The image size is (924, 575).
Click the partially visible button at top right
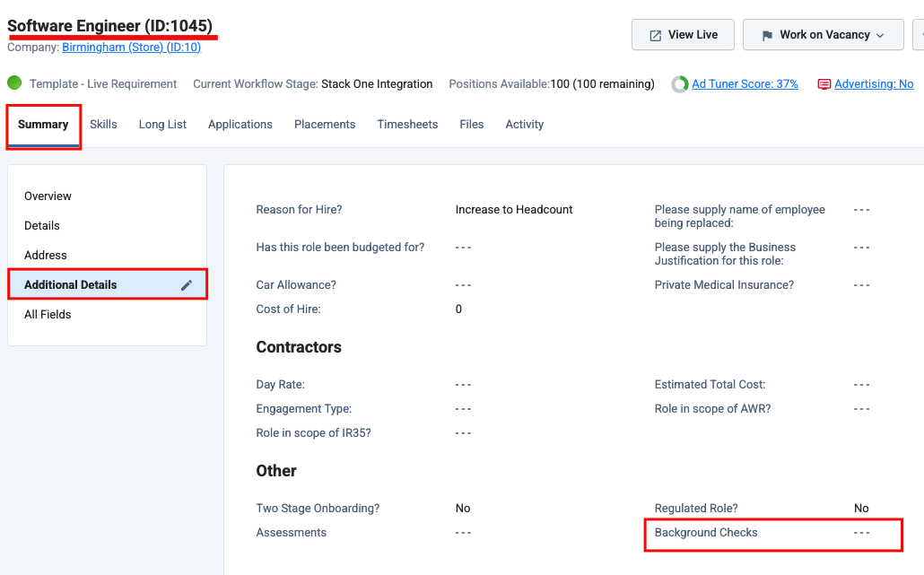pos(918,34)
